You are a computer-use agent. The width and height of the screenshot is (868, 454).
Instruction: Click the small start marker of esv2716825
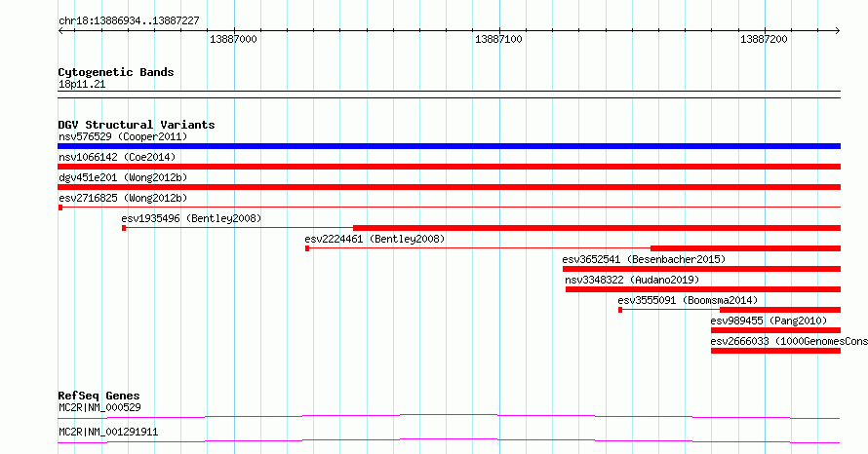point(60,208)
